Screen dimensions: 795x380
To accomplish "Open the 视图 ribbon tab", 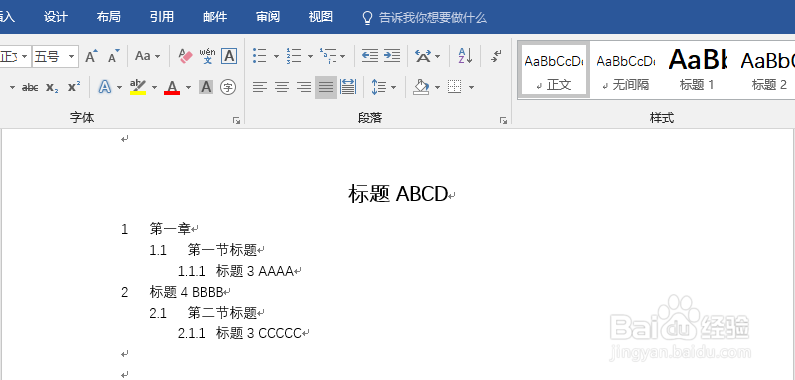I will coord(321,17).
